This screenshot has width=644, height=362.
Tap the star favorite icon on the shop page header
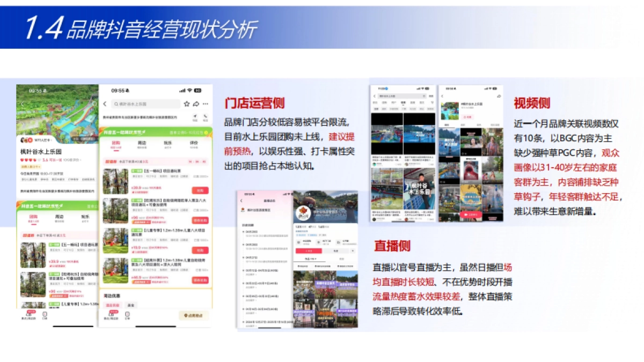[x=187, y=104]
